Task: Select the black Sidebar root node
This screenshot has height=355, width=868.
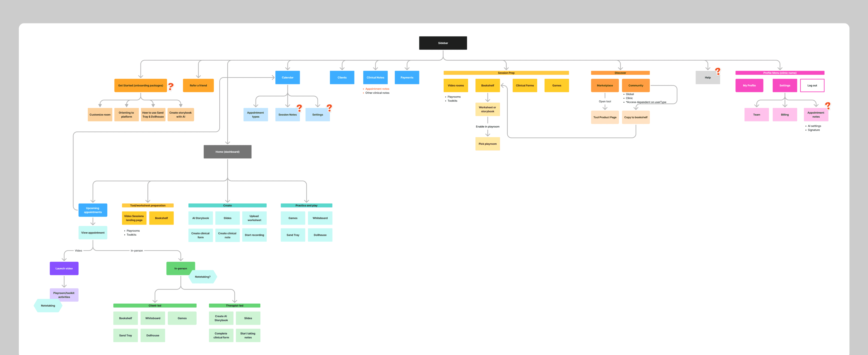Action: (443, 43)
